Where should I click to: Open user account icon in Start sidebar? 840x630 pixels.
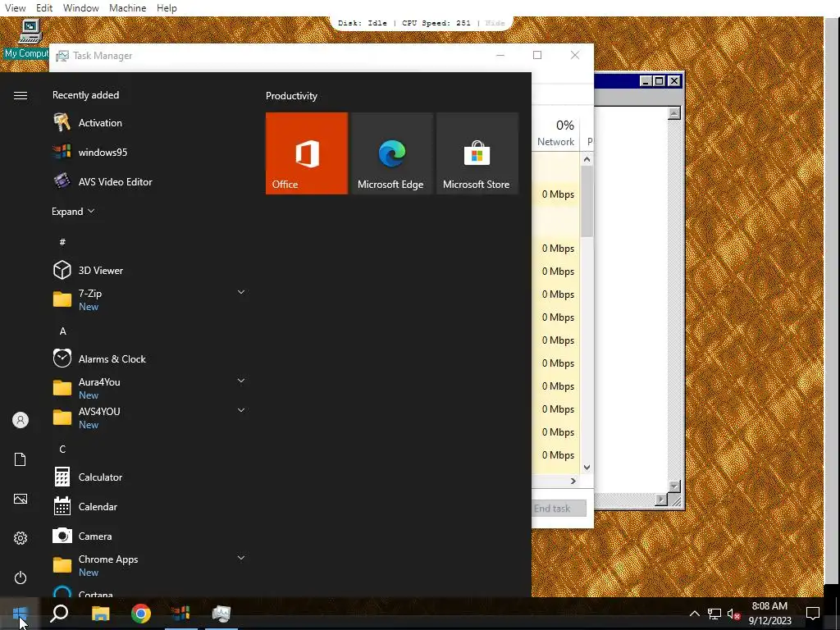click(21, 420)
